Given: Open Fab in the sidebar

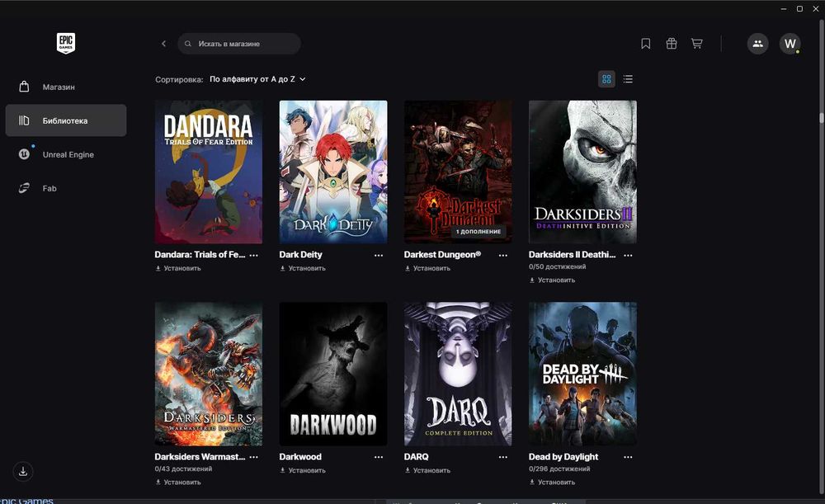Looking at the screenshot, I should [x=66, y=188].
